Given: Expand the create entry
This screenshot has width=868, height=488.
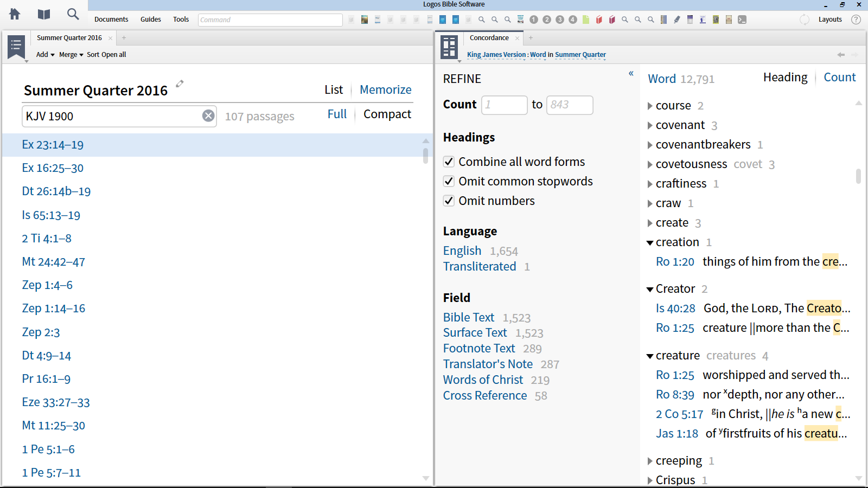Looking at the screenshot, I should pos(650,223).
